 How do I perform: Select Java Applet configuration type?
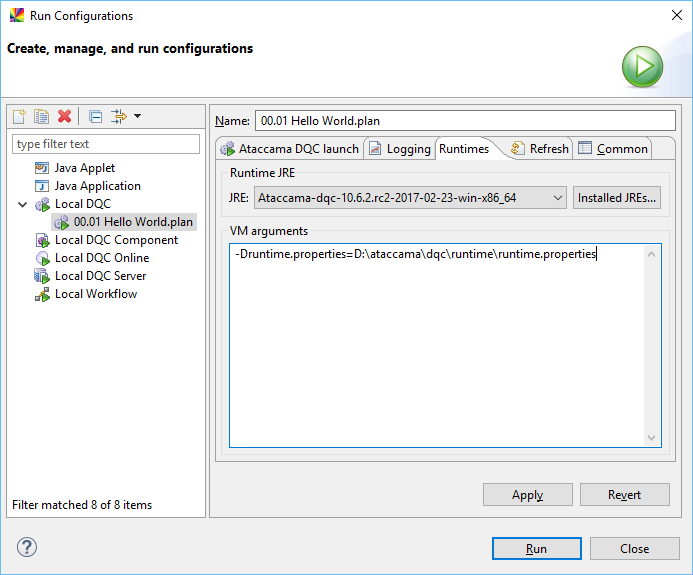tap(84, 168)
